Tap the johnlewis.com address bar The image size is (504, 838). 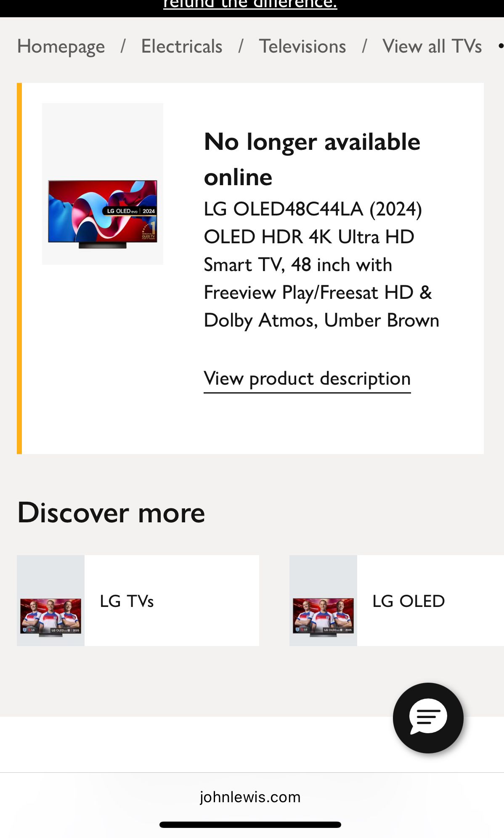point(250,797)
